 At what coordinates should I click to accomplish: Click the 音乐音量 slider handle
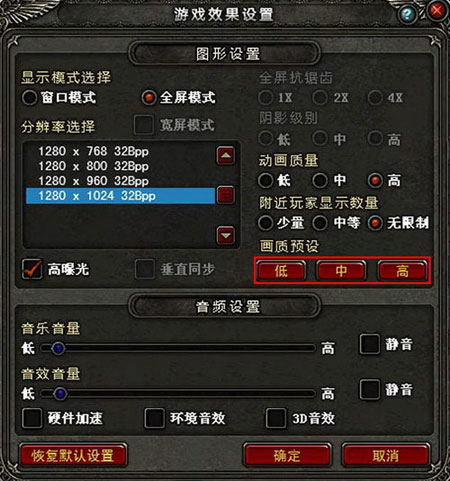point(58,348)
